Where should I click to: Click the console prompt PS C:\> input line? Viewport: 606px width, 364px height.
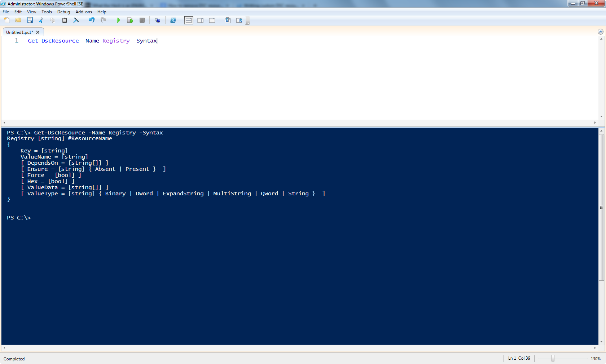tap(19, 218)
